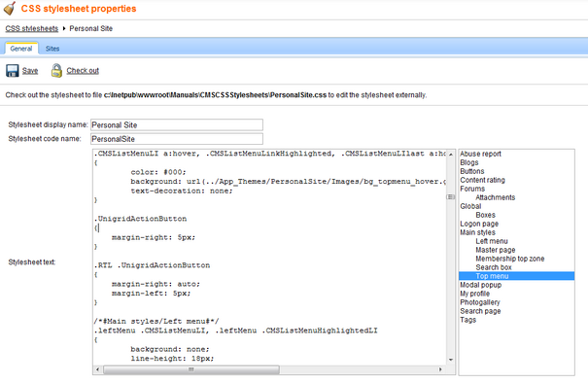Viewport: 588px width, 383px height.
Task: Click the editor vertical scrollbar up arrow
Action: pos(451,155)
